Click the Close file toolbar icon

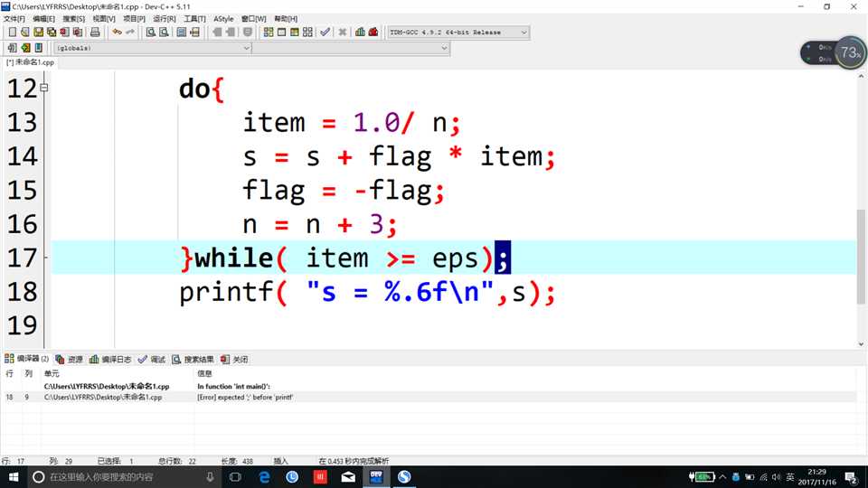point(65,33)
